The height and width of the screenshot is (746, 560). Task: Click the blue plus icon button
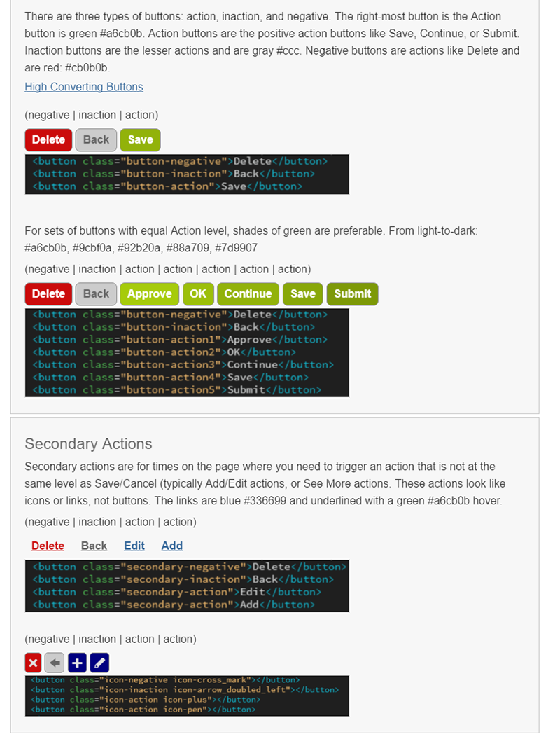click(77, 663)
